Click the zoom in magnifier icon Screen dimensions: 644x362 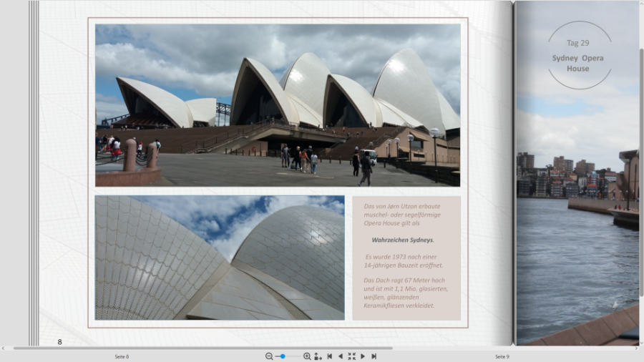point(307,356)
